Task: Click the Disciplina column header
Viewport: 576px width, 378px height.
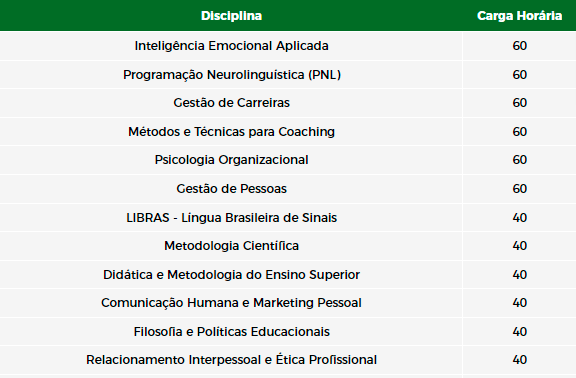Action: (231, 16)
